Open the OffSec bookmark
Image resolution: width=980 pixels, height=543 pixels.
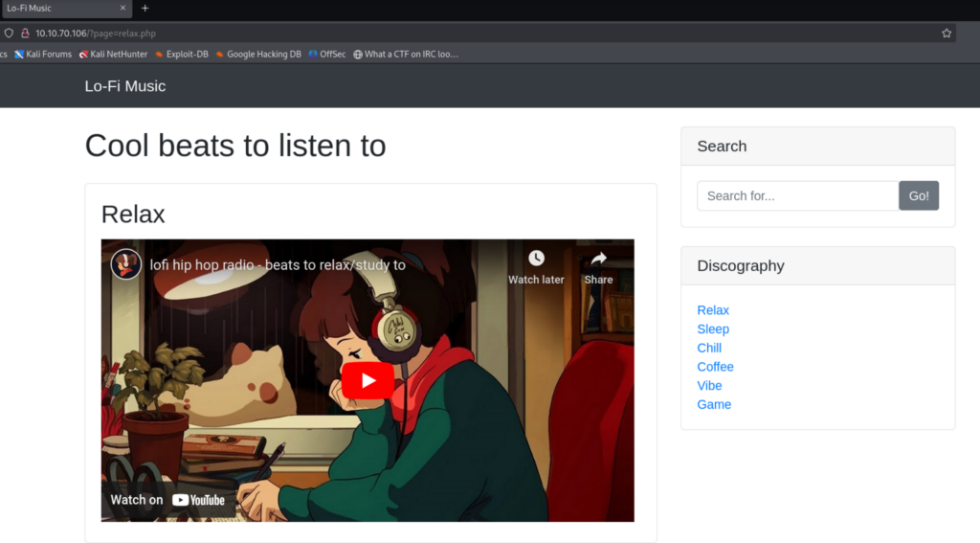click(x=326, y=55)
